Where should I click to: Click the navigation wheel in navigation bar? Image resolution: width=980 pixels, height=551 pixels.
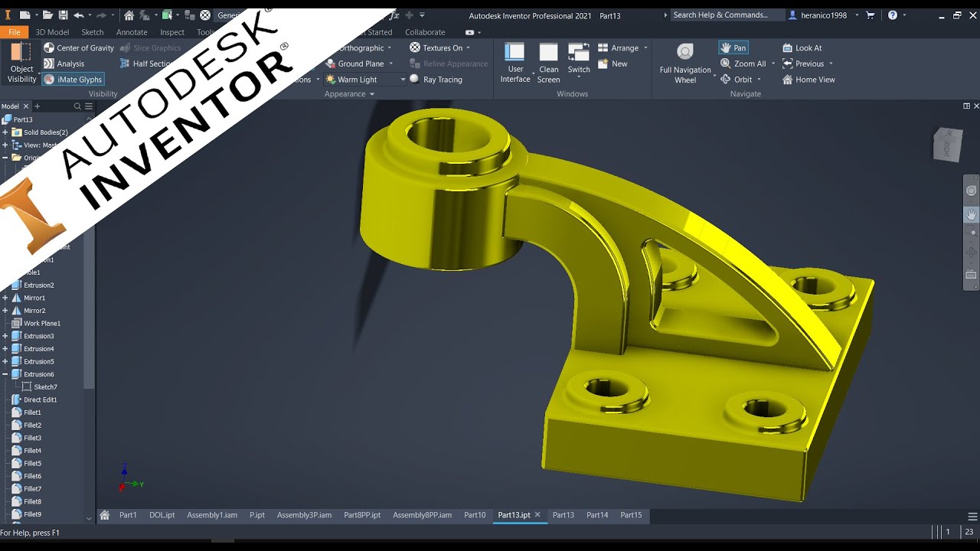[x=972, y=191]
